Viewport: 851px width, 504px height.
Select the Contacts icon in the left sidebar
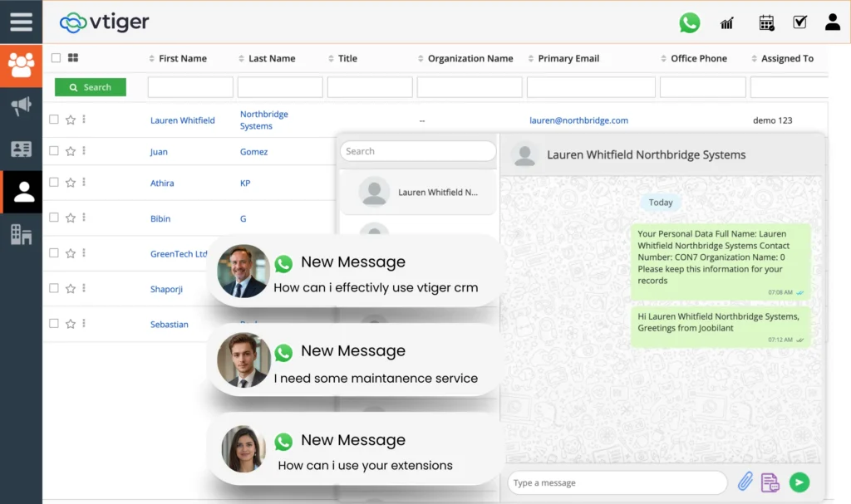(21, 191)
